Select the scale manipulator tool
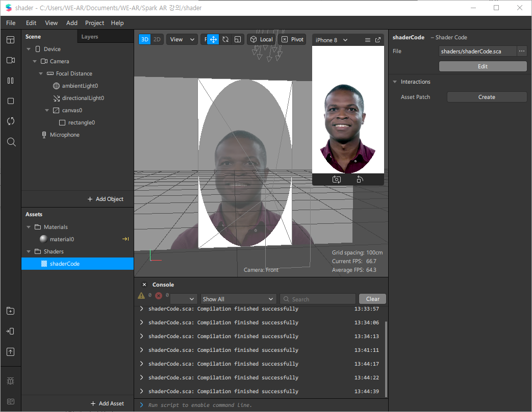532x412 pixels. coord(238,39)
